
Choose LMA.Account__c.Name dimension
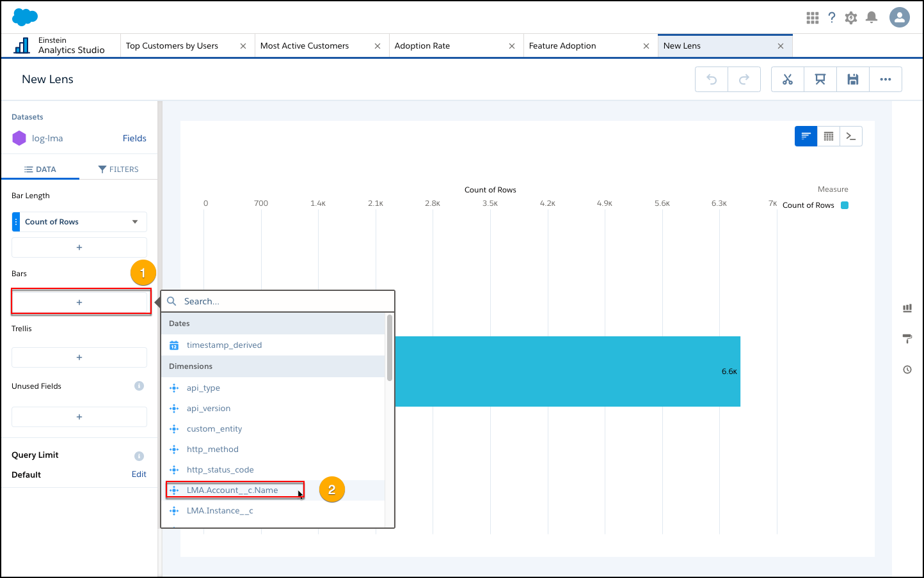(273, 490)
